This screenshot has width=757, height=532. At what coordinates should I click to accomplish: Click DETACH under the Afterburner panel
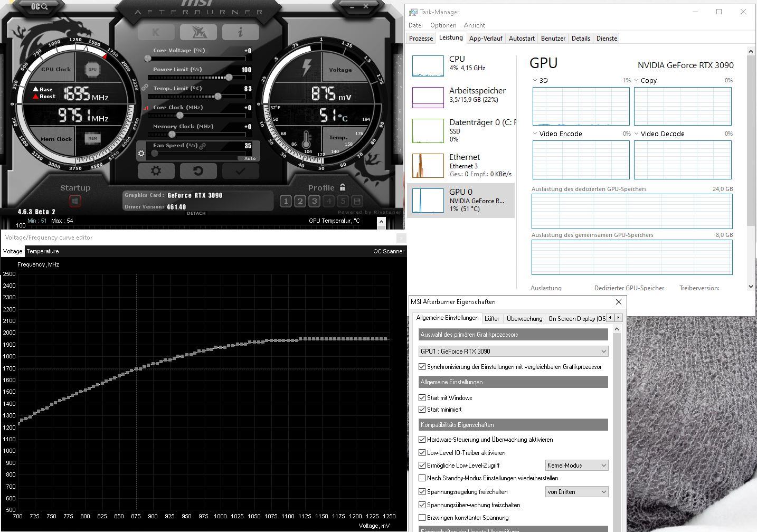coord(196,213)
